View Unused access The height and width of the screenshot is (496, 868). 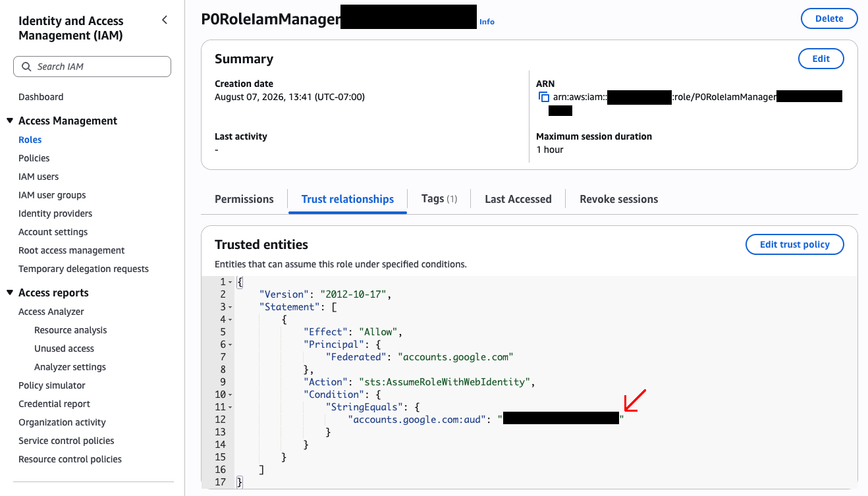point(64,348)
